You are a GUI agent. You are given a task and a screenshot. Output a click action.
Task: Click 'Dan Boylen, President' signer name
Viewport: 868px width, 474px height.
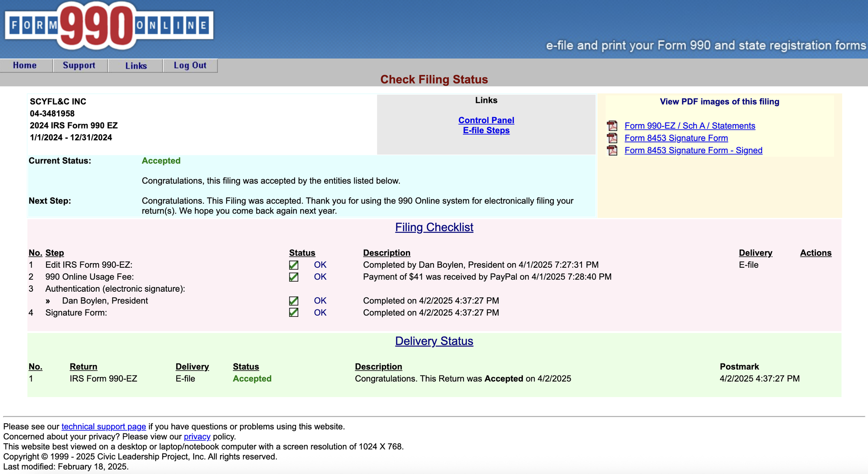click(105, 301)
